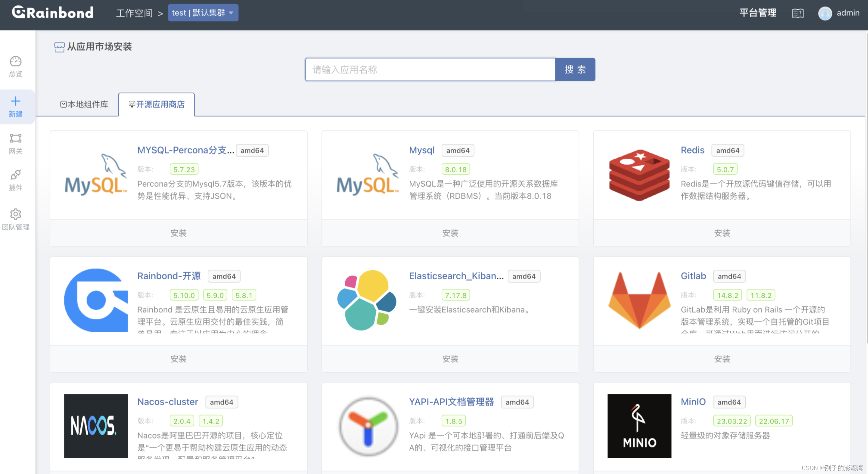Screen dimensions: 868x474
Task: Click the 搜索 search button
Action: pyautogui.click(x=575, y=69)
